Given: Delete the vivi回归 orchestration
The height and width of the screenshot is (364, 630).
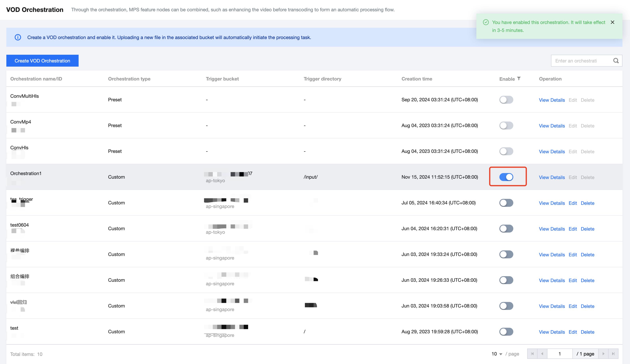Looking at the screenshot, I should (587, 306).
